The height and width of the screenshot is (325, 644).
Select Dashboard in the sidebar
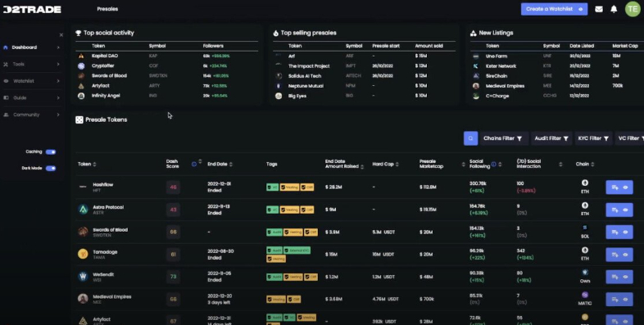pyautogui.click(x=32, y=47)
